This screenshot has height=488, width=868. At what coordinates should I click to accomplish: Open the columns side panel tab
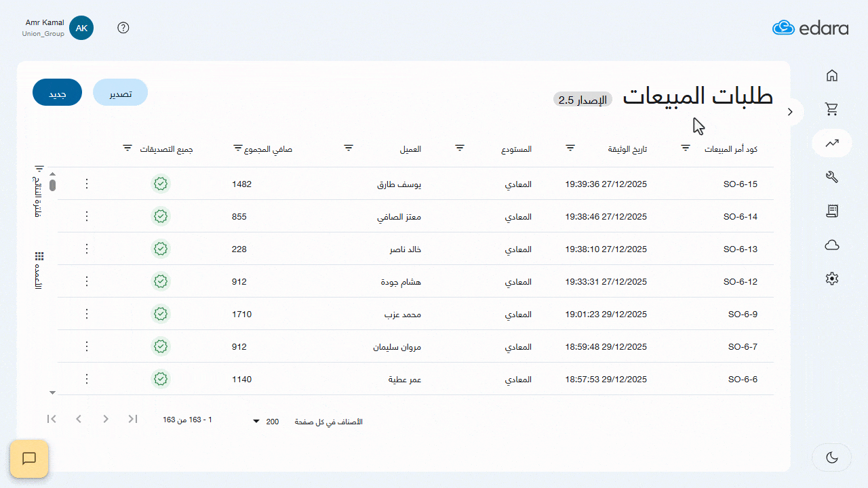[39, 270]
